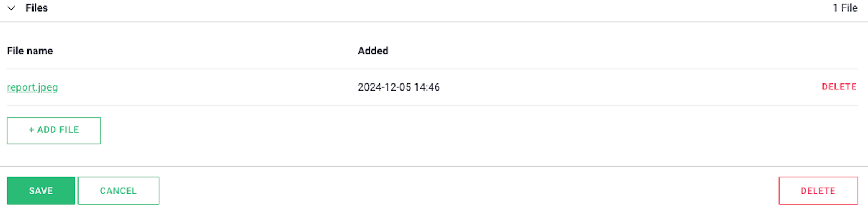Click the red outlined DELETE button
The width and height of the screenshot is (868, 213).
[818, 190]
